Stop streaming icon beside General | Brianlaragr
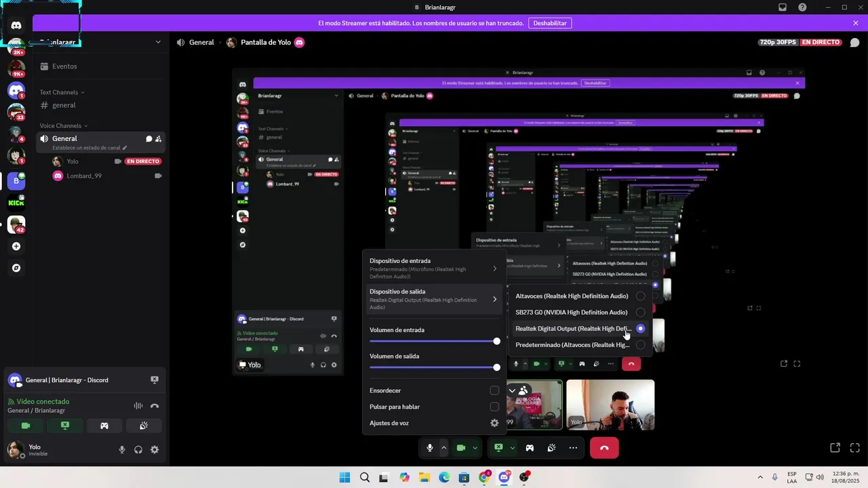The height and width of the screenshot is (488, 868). click(155, 380)
